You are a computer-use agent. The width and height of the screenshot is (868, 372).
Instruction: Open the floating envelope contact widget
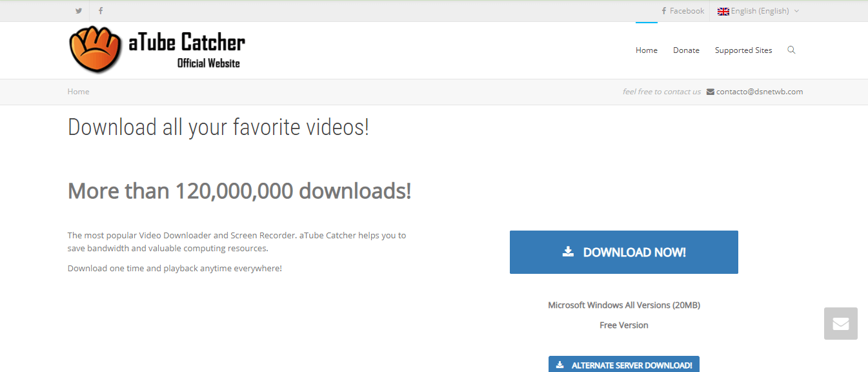click(841, 324)
